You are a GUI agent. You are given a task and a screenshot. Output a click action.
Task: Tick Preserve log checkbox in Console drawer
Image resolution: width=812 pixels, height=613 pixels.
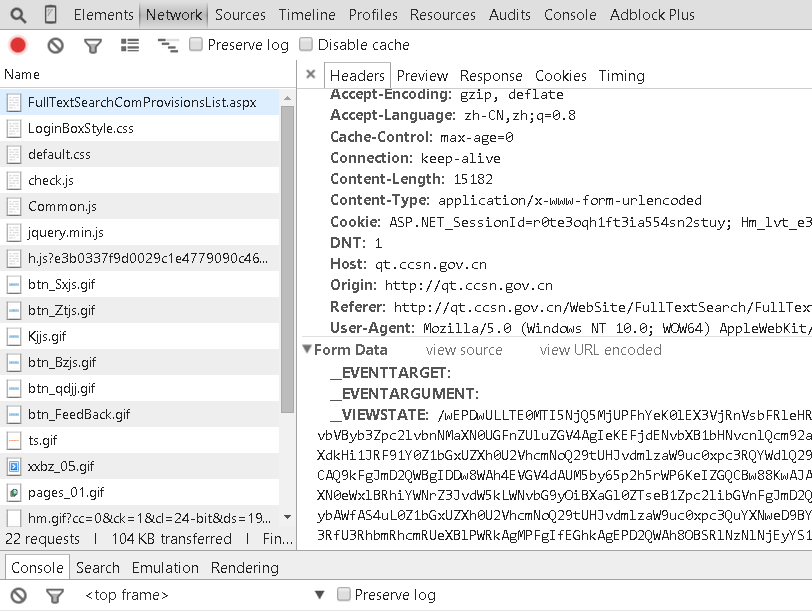(x=344, y=595)
